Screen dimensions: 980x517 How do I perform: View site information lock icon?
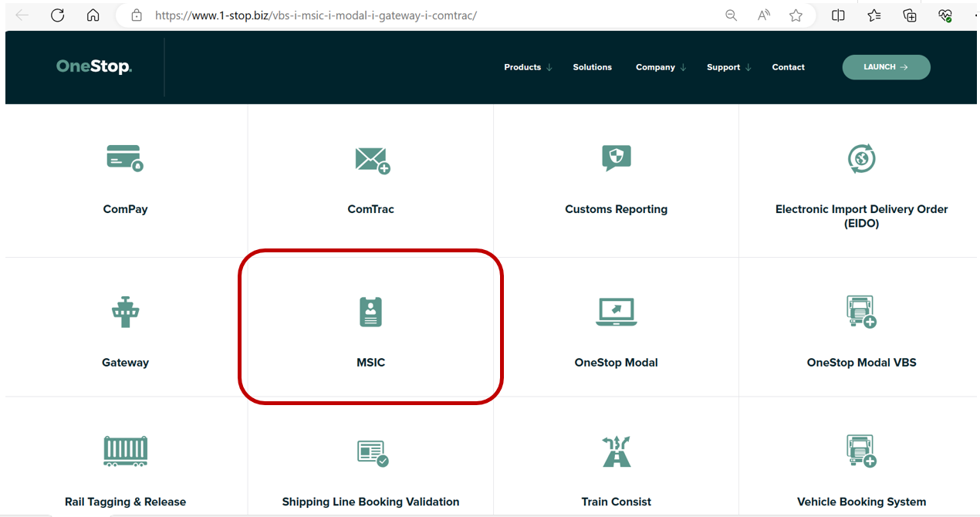(137, 15)
